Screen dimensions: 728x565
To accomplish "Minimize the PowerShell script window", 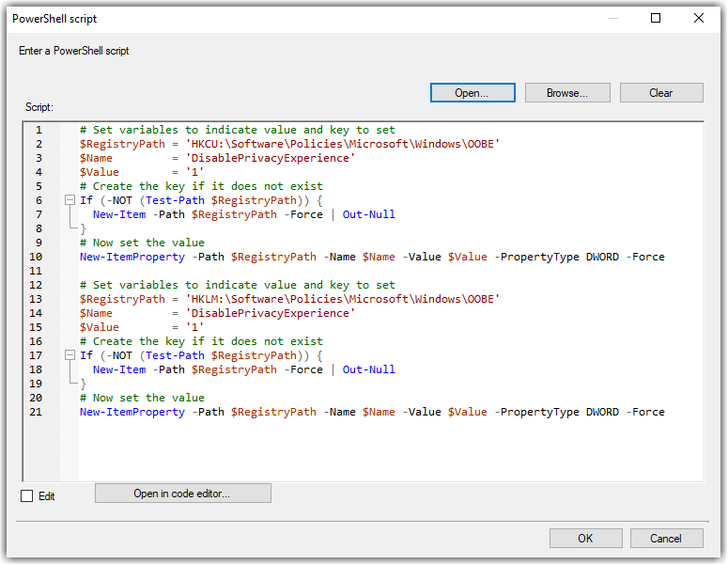I will pyautogui.click(x=613, y=18).
